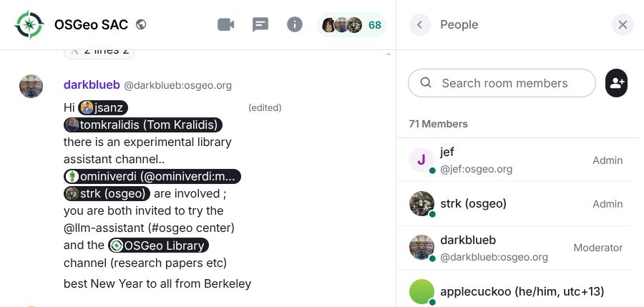This screenshot has width=644, height=307.
Task: Open applecuckoo member entry
Action: 514,291
